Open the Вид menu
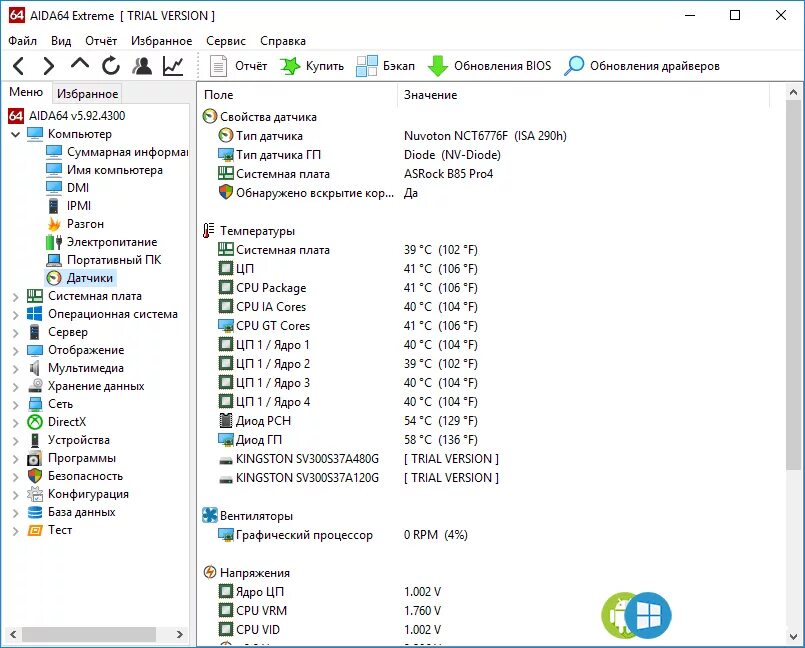This screenshot has width=805, height=648. [x=61, y=41]
